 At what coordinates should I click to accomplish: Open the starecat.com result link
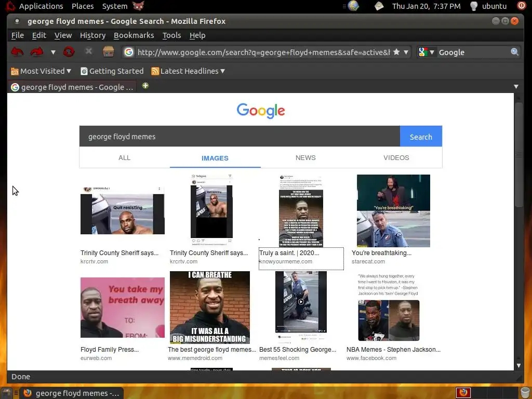[x=368, y=262]
